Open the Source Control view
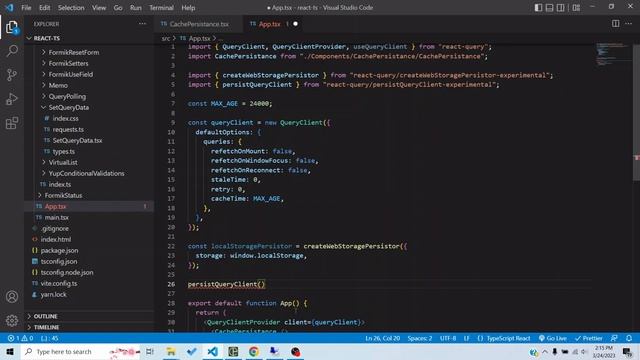Viewport: 640px width, 360px height. tap(12, 75)
